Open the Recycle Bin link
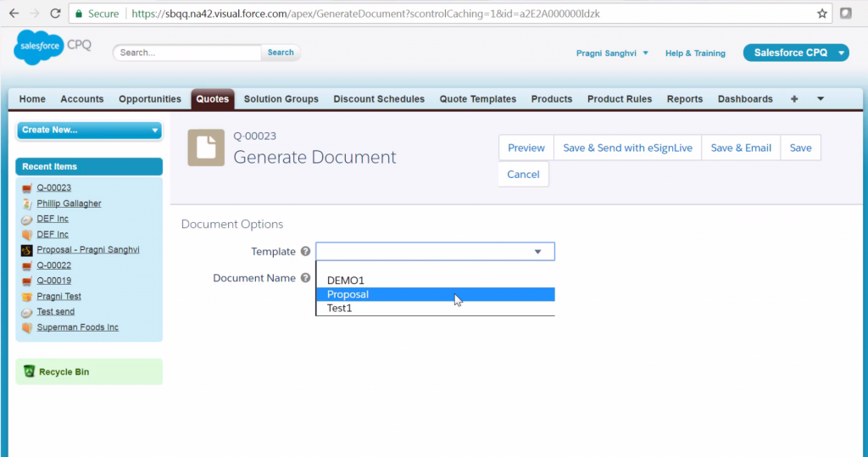 64,371
